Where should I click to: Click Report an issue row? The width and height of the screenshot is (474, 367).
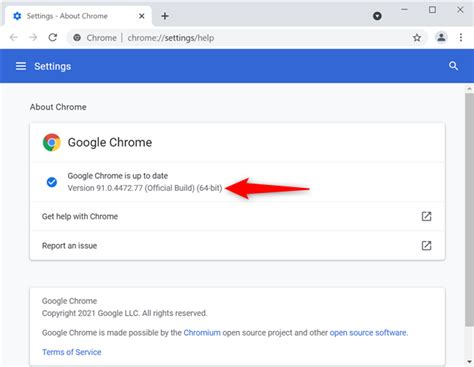(x=237, y=246)
